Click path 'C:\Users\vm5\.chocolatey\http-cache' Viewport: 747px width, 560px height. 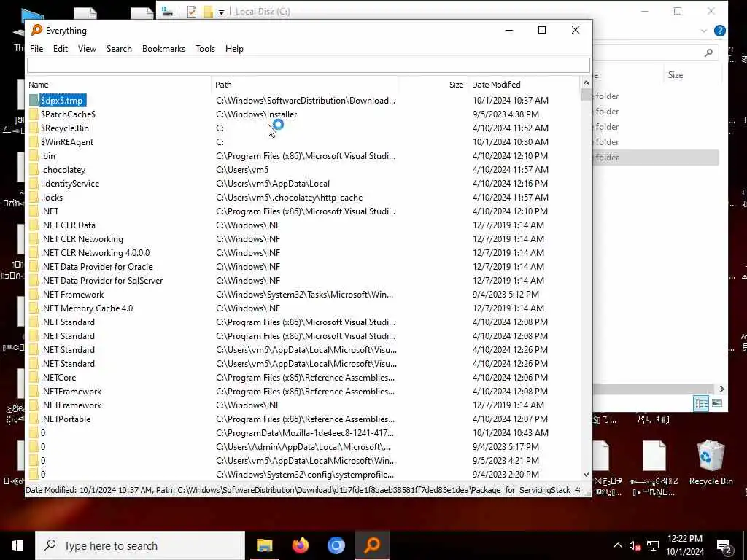click(x=289, y=197)
